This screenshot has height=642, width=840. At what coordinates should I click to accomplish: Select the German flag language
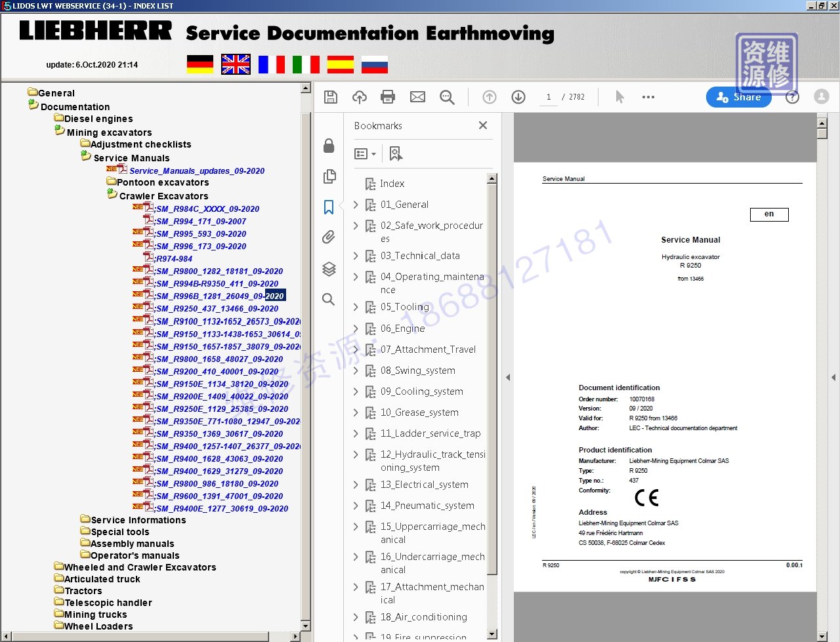200,64
